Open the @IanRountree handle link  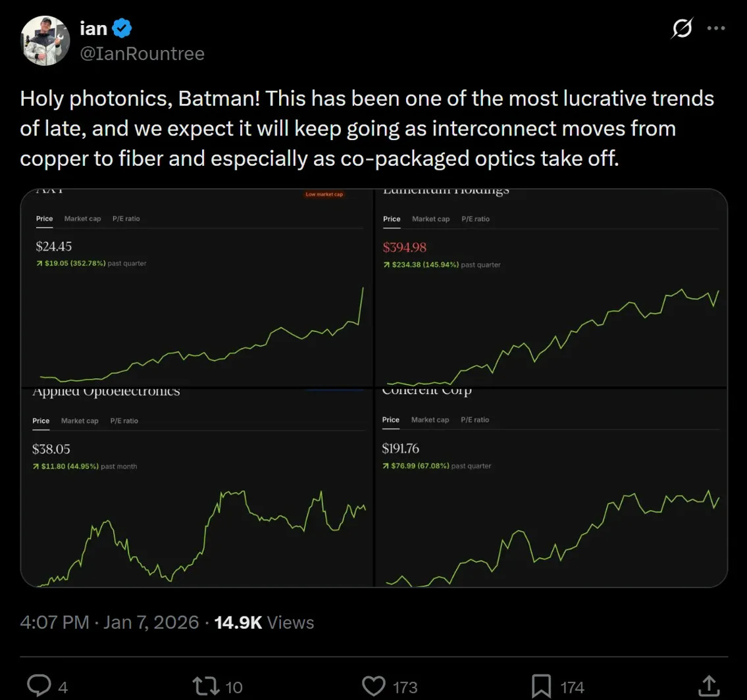click(x=142, y=53)
